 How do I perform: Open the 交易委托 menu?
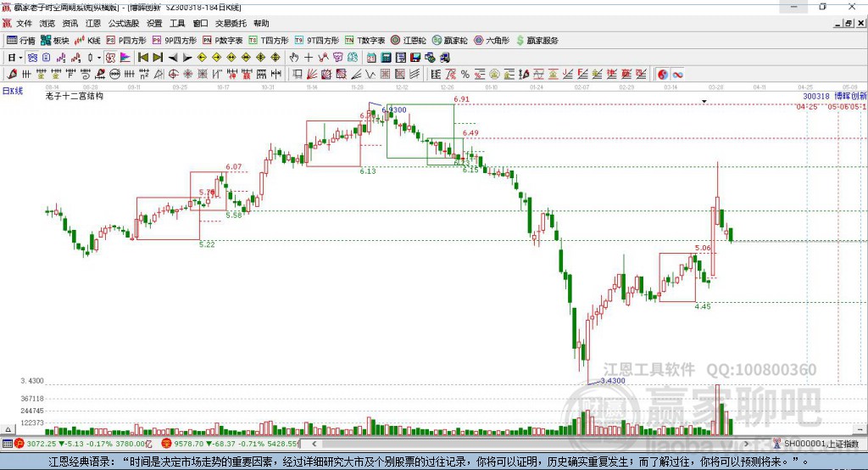click(x=231, y=23)
